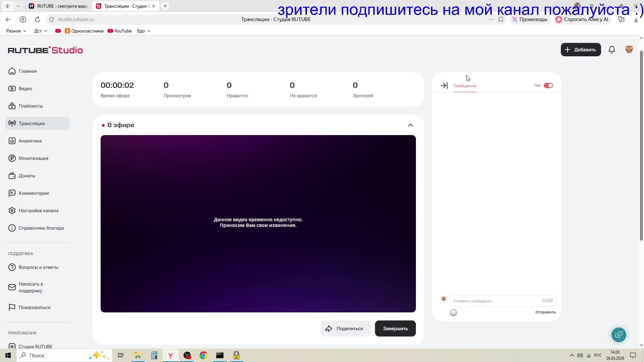The image size is (644, 362).
Task: Select the Сообщения tab in the chat panel
Action: click(x=465, y=85)
